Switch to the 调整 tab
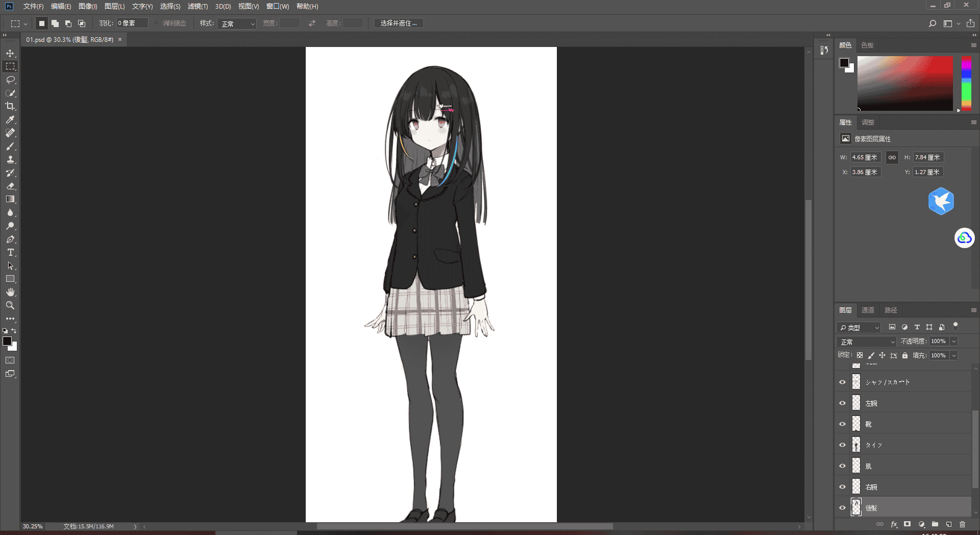 [x=868, y=123]
